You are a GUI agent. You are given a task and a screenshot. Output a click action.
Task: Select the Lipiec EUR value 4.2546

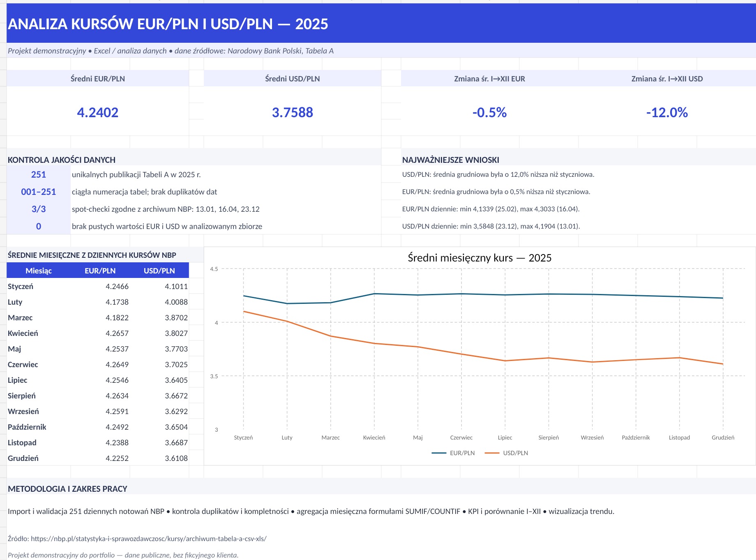(117, 380)
